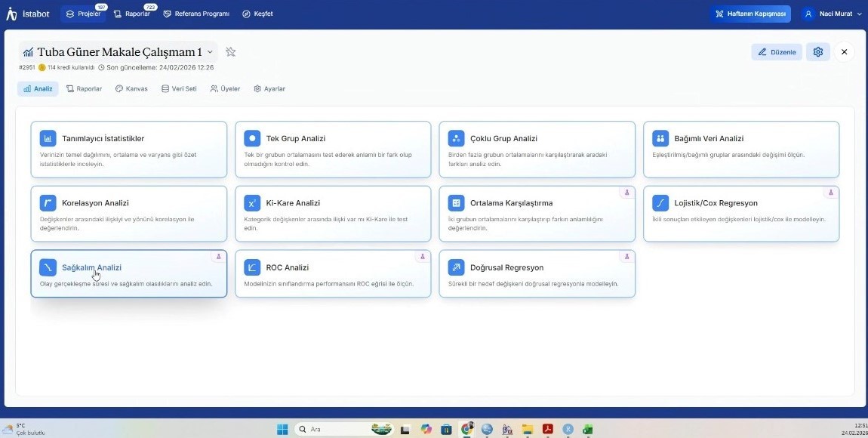Open the Lojistik/Cox Regresyon card
This screenshot has width=868, height=438.
pos(740,214)
